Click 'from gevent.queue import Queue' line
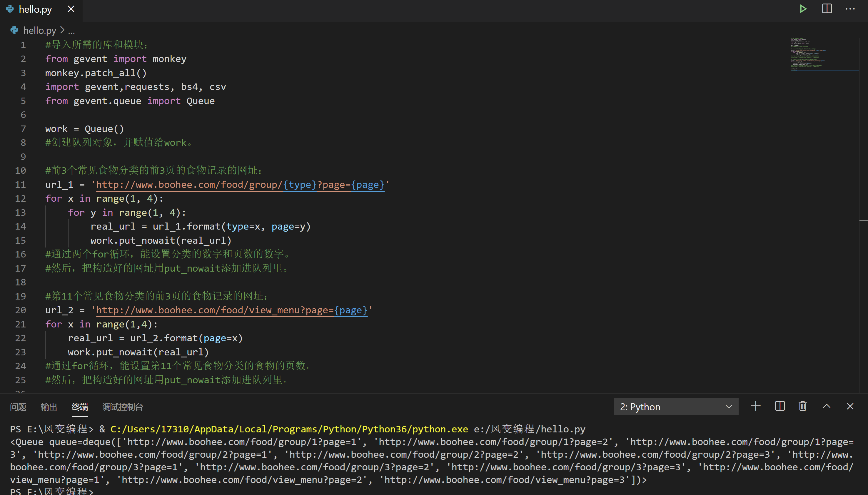Viewport: 868px width, 495px height. 130,101
